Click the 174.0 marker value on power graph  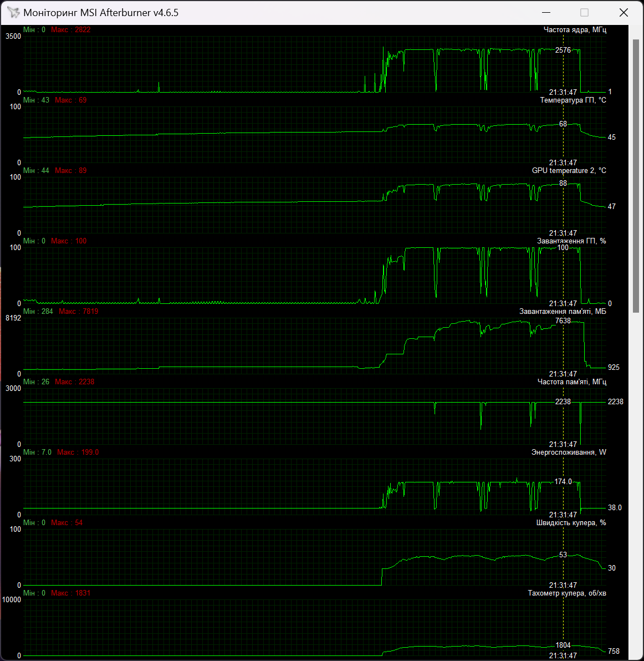pos(563,481)
